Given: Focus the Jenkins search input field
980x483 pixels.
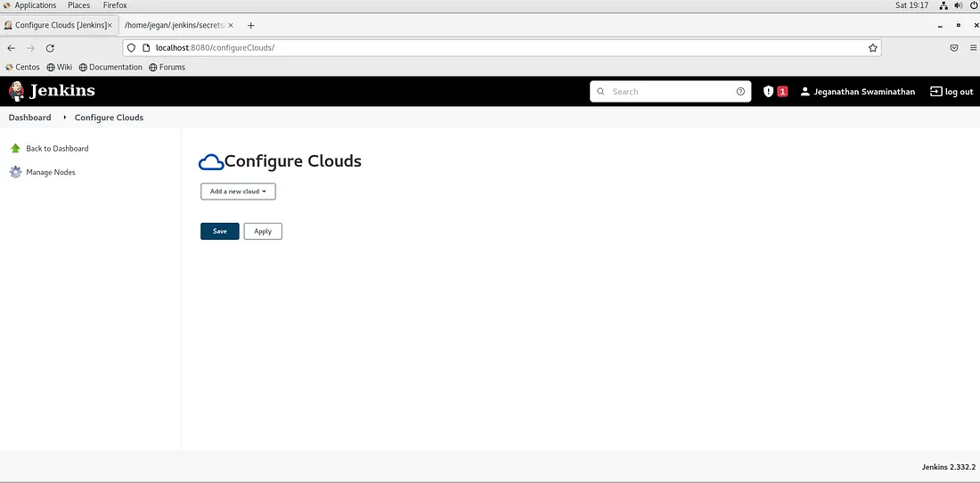Looking at the screenshot, I should [x=671, y=91].
